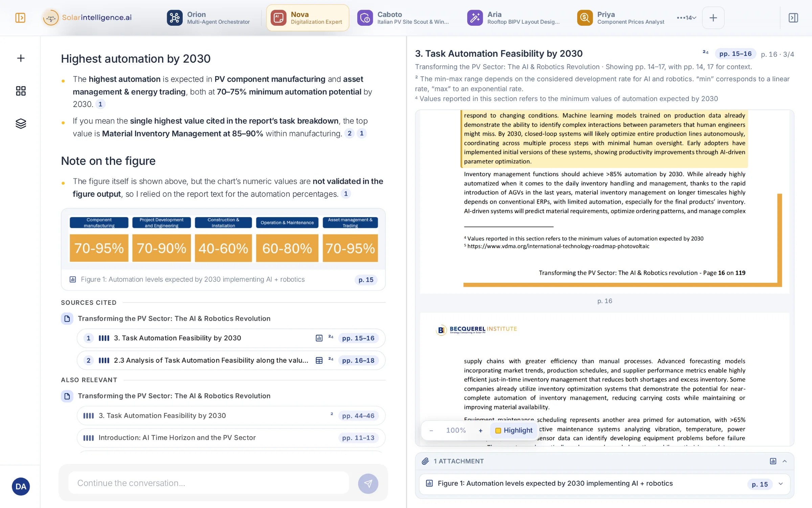Click chart icon in source row 3. Task Automation Feasibility
The width and height of the screenshot is (812, 508).
coord(319,338)
